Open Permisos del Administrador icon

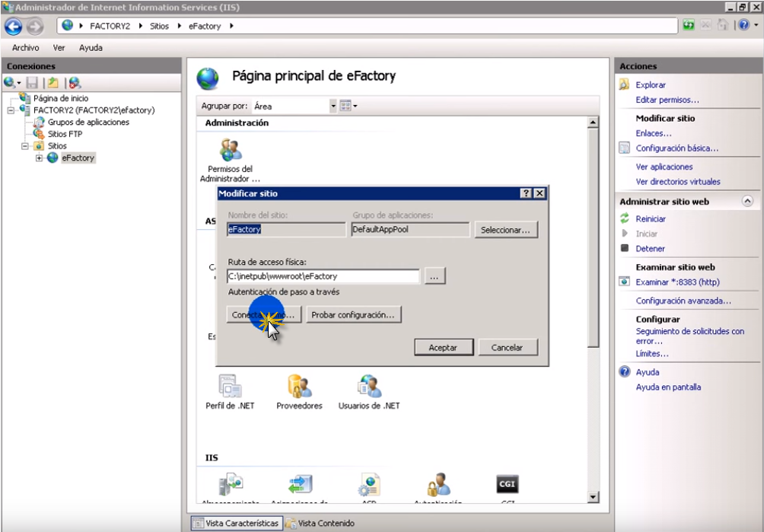pyautogui.click(x=230, y=151)
